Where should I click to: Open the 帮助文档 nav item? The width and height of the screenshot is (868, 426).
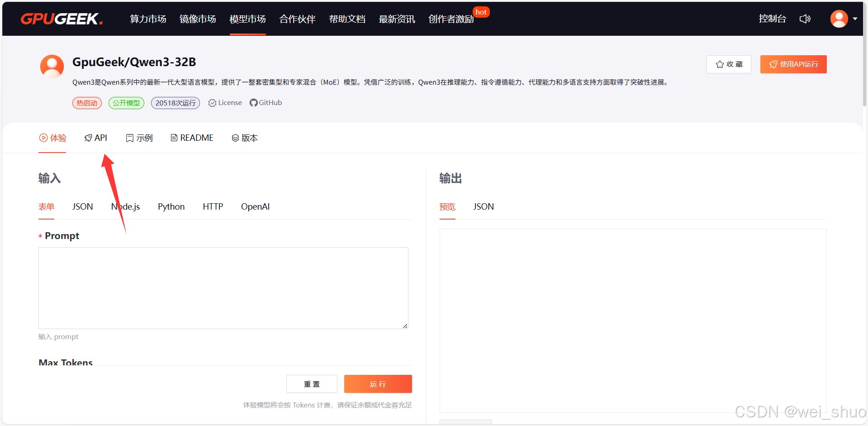tap(347, 19)
